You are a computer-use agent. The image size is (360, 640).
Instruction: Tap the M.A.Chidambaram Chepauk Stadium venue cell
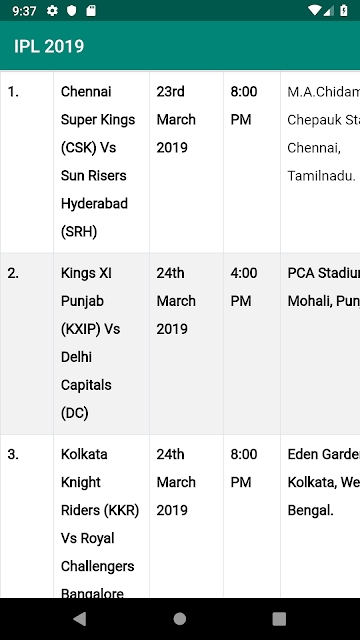pyautogui.click(x=320, y=162)
